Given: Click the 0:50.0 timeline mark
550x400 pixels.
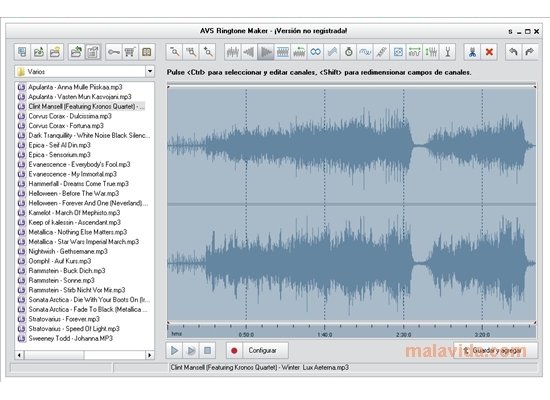Looking at the screenshot, I should (246, 335).
